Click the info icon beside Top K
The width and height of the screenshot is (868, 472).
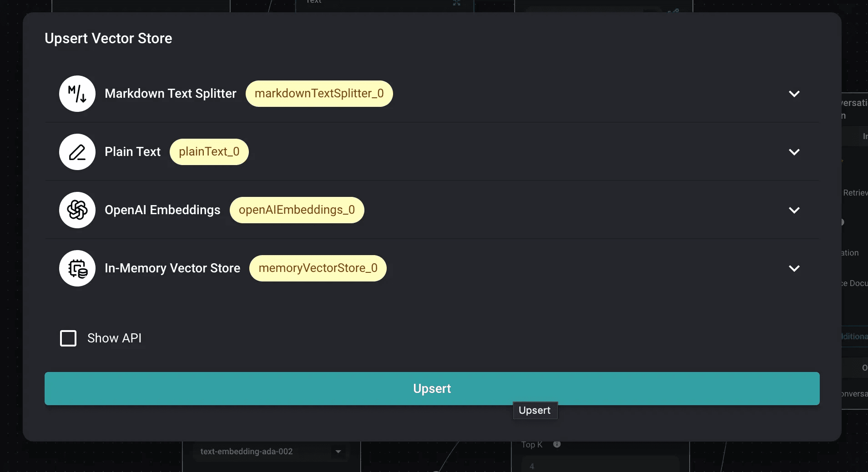557,444
